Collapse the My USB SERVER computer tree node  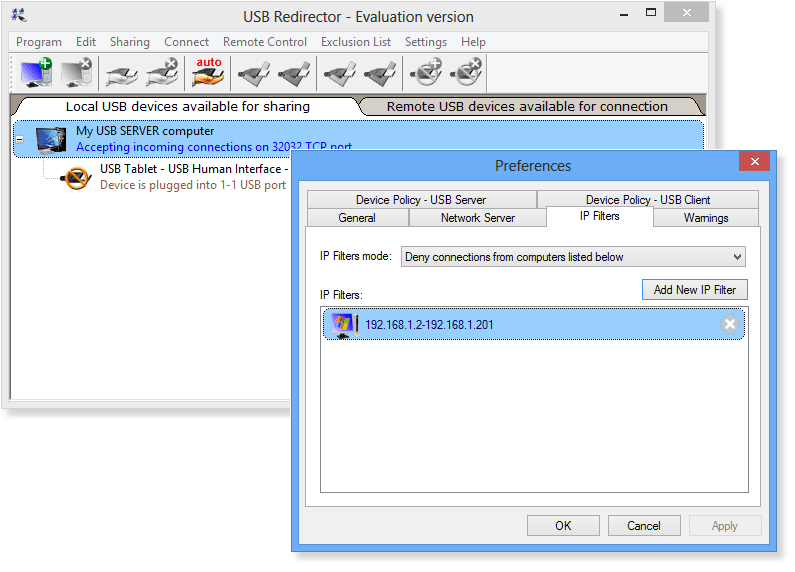click(x=20, y=139)
